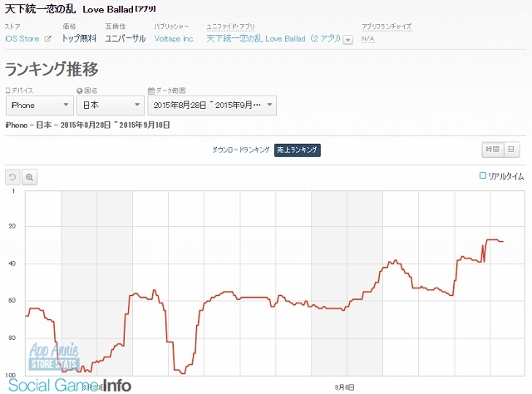Click the app title 天下統一恋の乱 Love Ballad

tap(80, 9)
